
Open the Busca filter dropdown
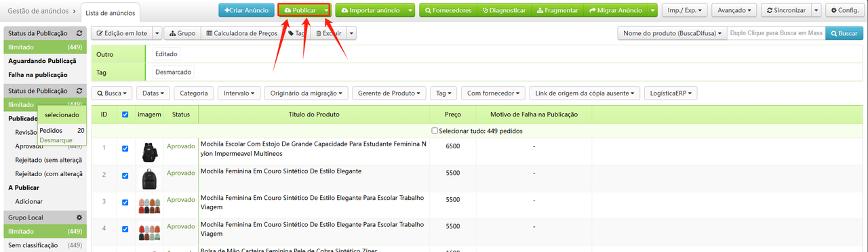pos(111,93)
